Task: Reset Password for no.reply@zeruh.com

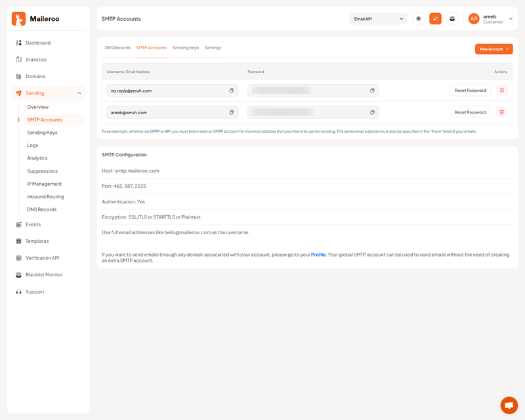Action: tap(470, 91)
